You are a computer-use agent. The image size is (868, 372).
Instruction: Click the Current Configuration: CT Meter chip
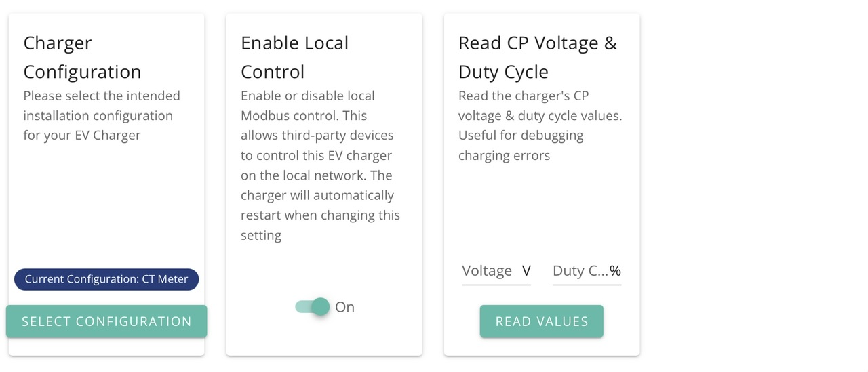pyautogui.click(x=106, y=279)
